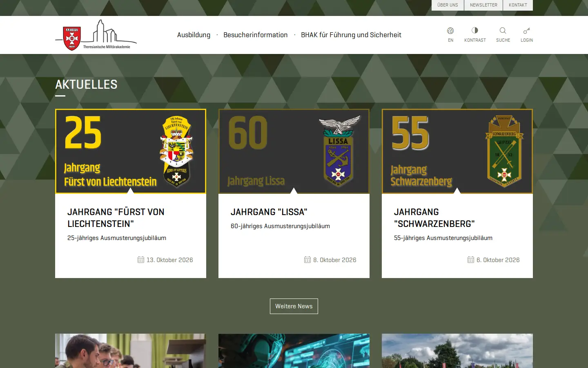
Task: Click text 25-jähriges Ausmusterungsjubiläum
Action: pyautogui.click(x=117, y=238)
